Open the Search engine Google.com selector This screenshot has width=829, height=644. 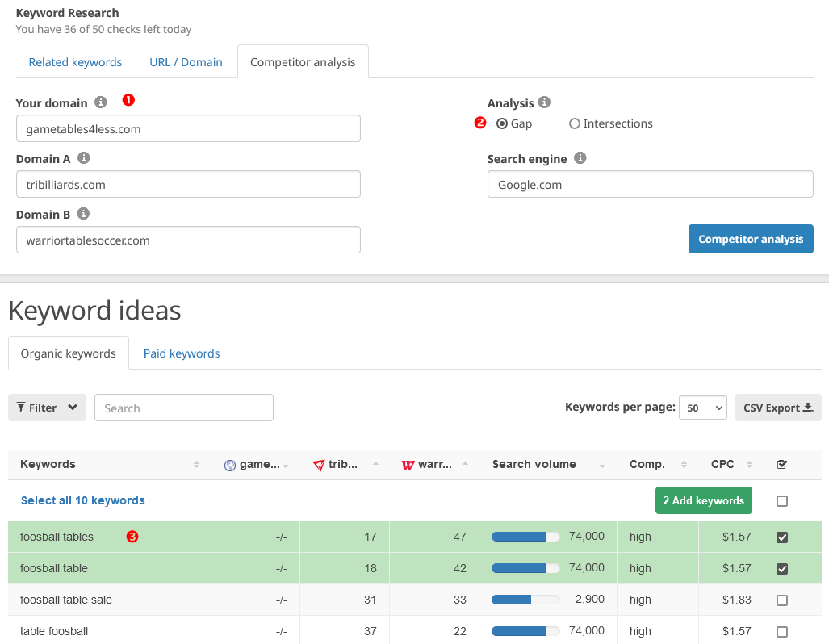pyautogui.click(x=651, y=184)
